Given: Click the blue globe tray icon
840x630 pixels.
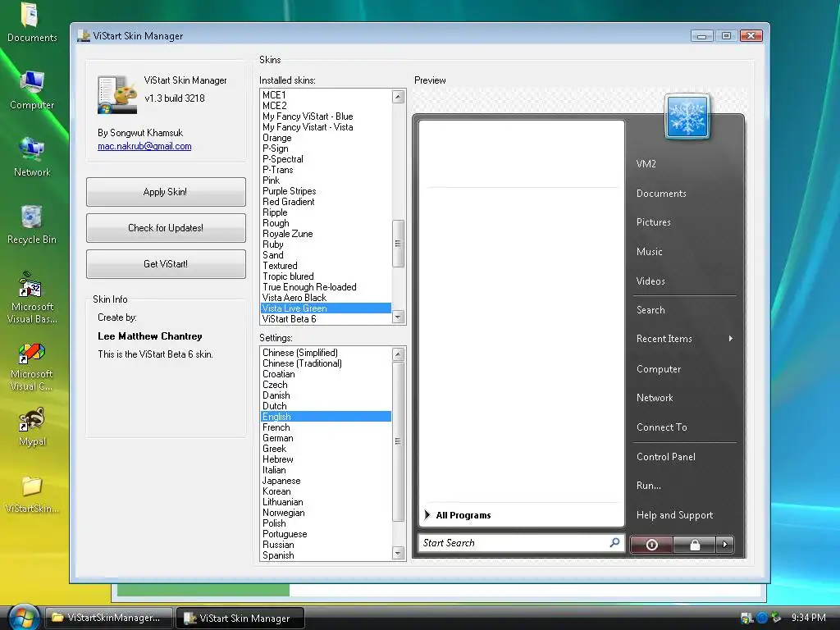Looking at the screenshot, I should [x=761, y=618].
